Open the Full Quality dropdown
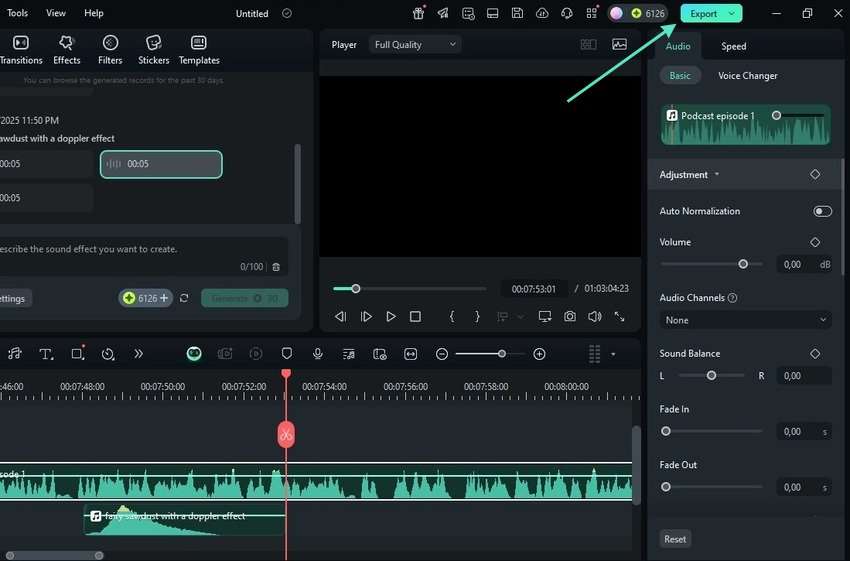 click(415, 44)
